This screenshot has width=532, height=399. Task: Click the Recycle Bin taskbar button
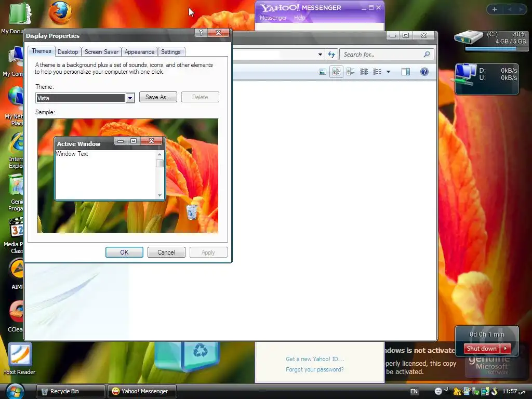(71, 391)
